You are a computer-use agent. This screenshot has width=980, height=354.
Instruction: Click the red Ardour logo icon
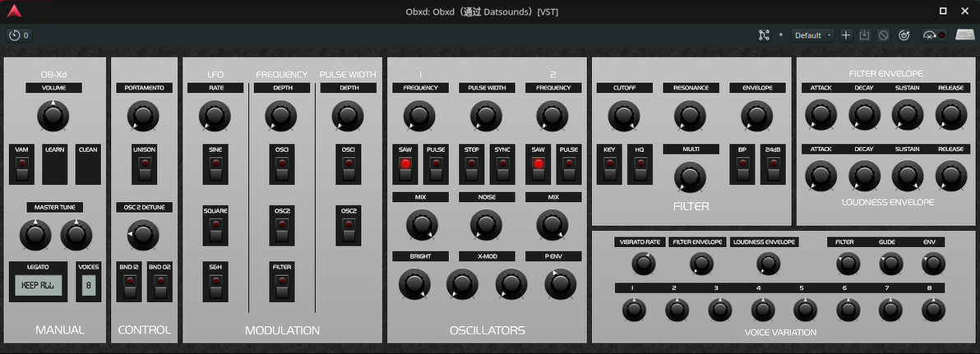(x=14, y=11)
